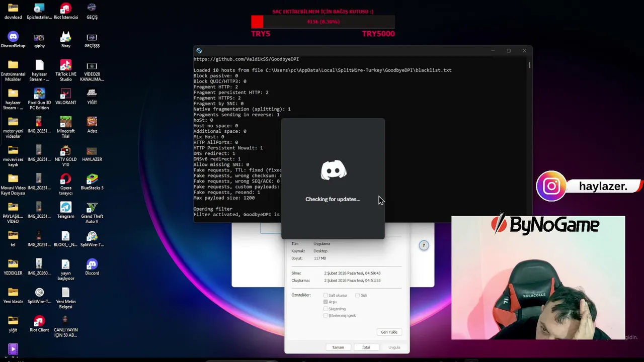Click the help question mark button
The height and width of the screenshot is (362, 644).
tap(424, 245)
